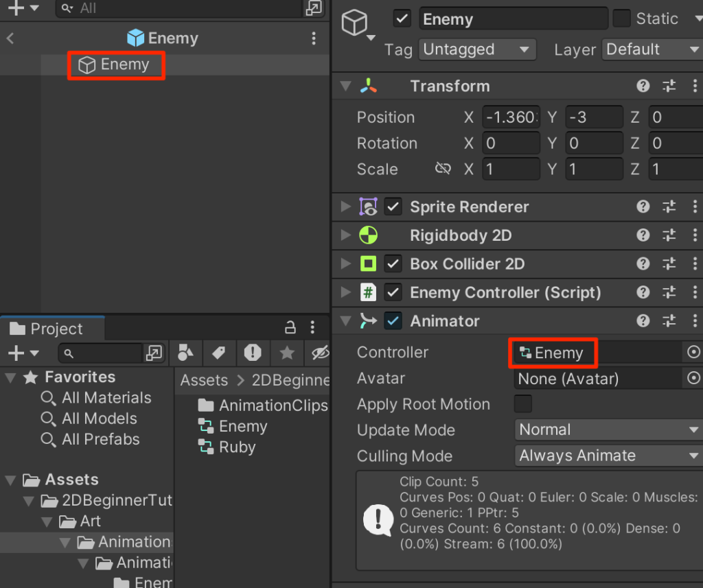Image resolution: width=703 pixels, height=588 pixels.
Task: Go back from the Enemy prefab stage
Action: 10,38
